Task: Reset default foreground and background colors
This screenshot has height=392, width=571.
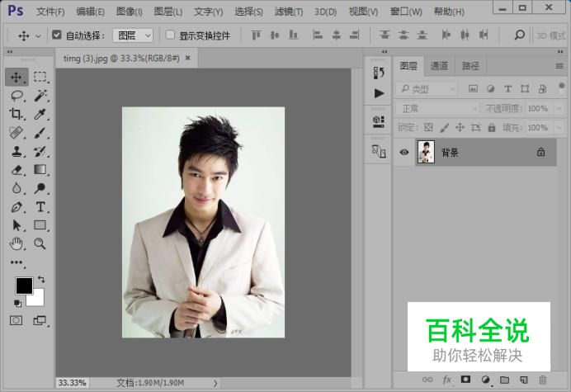Action: pyautogui.click(x=17, y=303)
